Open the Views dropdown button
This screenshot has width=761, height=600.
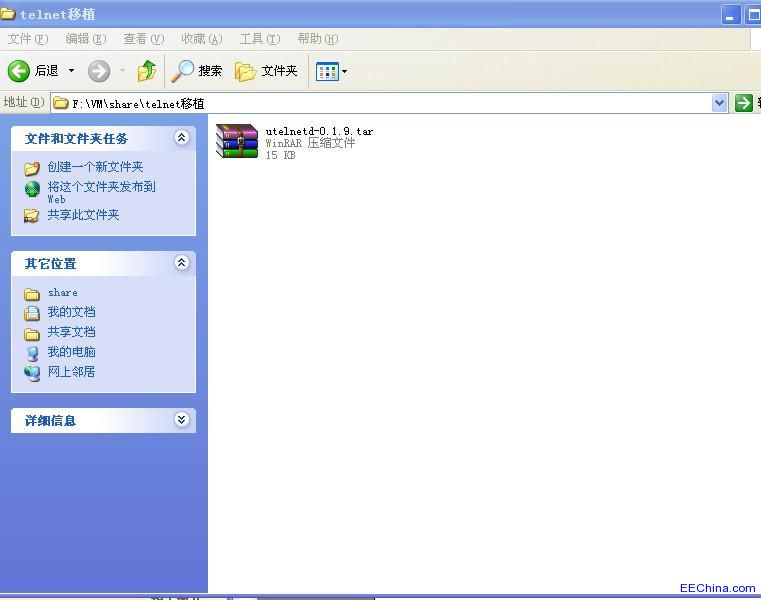(x=332, y=71)
